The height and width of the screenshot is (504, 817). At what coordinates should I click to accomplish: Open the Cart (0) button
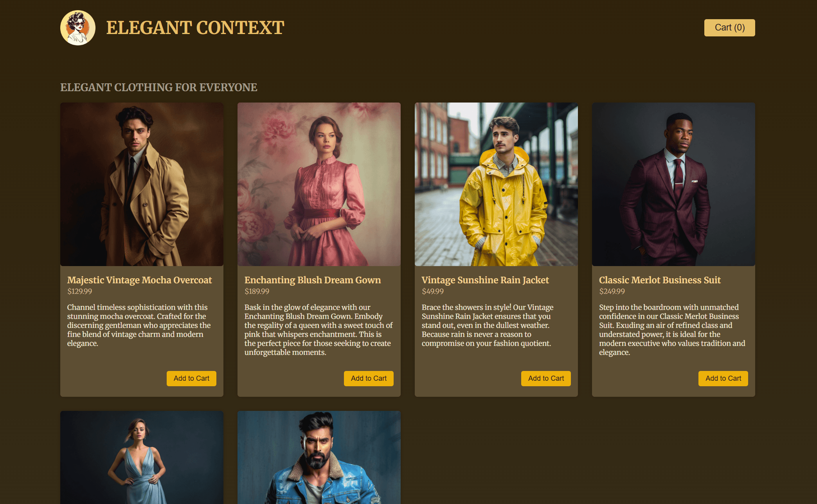point(729,28)
